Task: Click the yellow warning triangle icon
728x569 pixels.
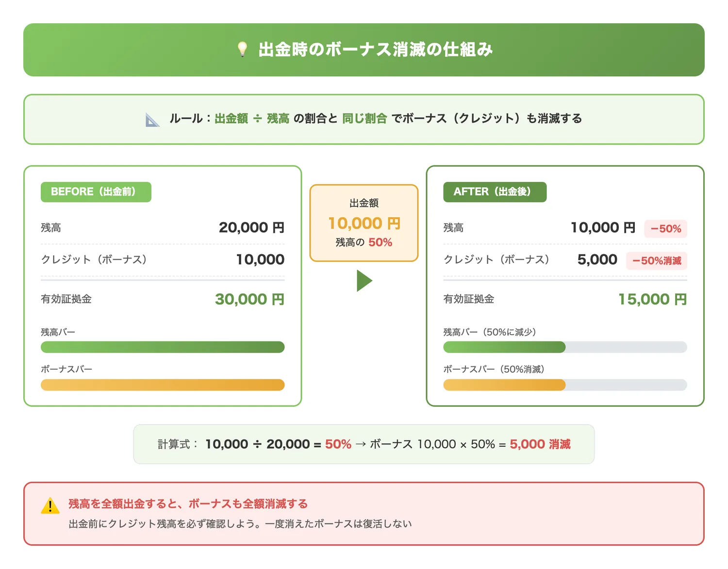Action: click(50, 505)
